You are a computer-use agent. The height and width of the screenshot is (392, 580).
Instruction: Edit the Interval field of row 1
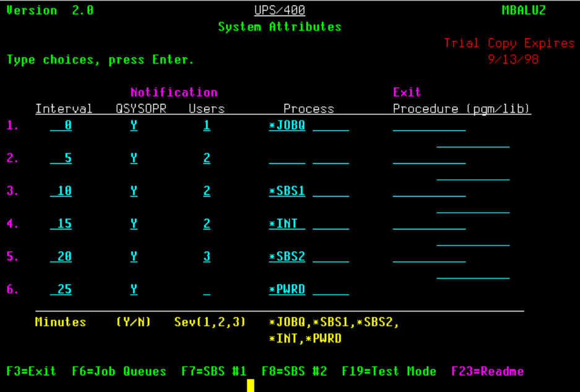tap(61, 126)
